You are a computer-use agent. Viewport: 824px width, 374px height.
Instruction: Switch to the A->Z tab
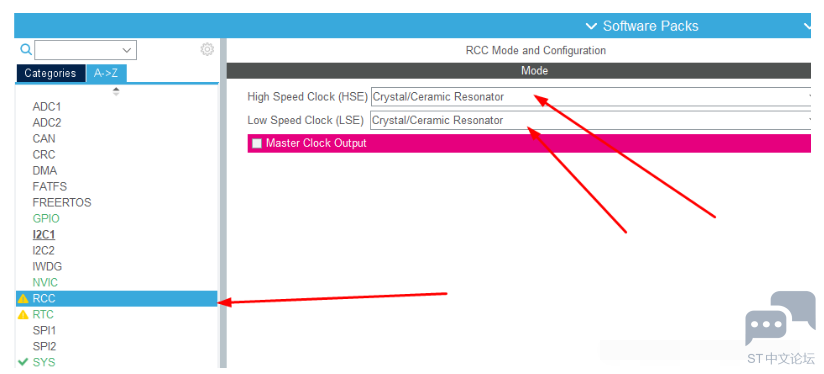click(106, 74)
